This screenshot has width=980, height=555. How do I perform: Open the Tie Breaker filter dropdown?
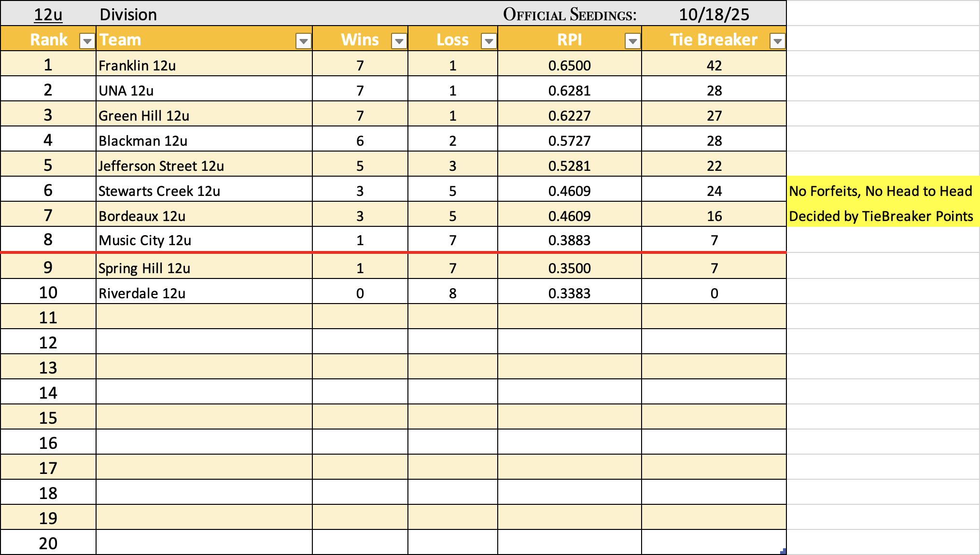777,42
